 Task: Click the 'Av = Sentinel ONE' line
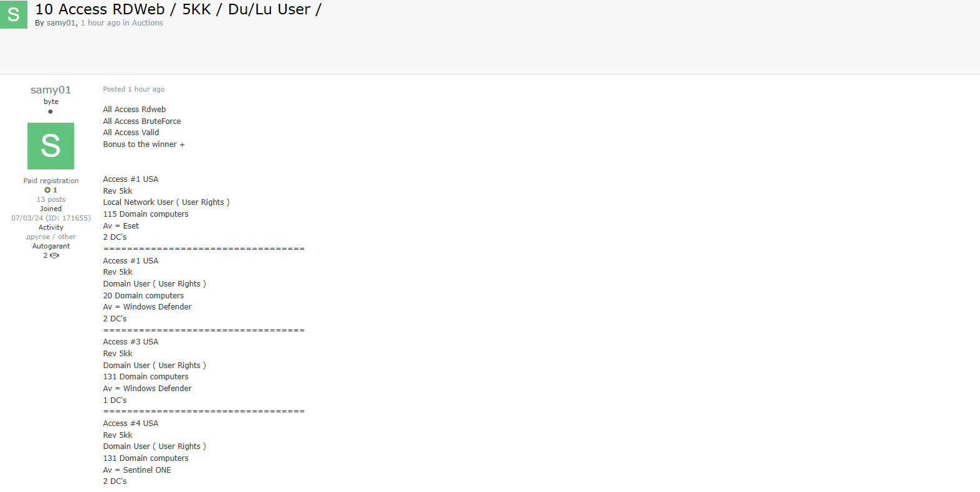click(x=137, y=470)
